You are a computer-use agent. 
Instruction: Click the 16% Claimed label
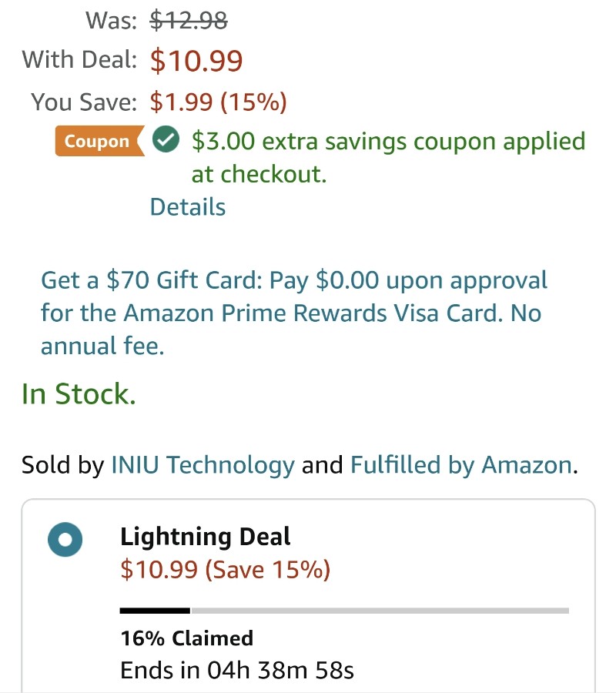(x=187, y=638)
